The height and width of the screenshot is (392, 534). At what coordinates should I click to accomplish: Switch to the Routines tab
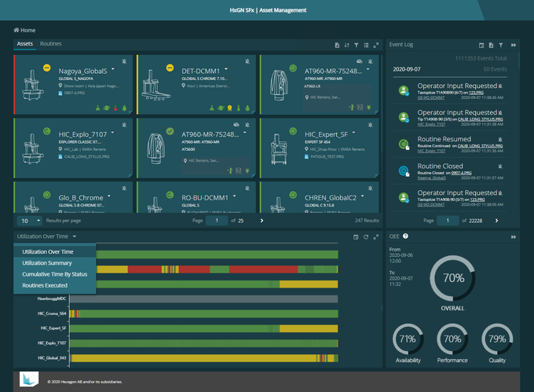[51, 44]
